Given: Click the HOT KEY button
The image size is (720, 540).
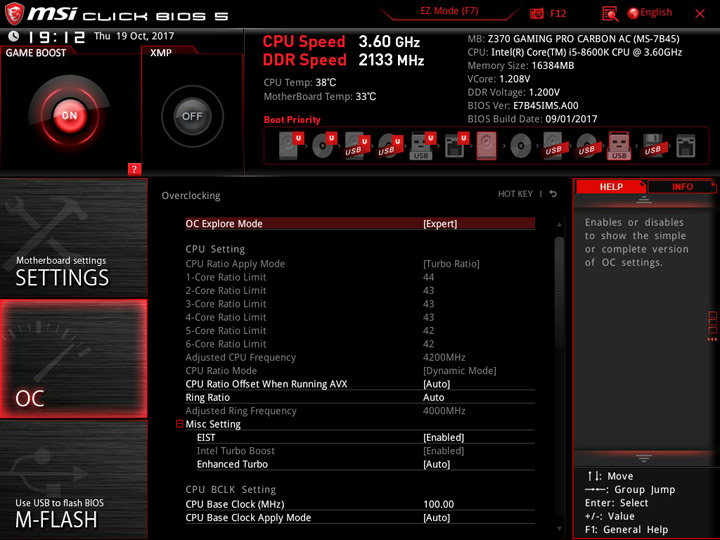Looking at the screenshot, I should coord(515,194).
